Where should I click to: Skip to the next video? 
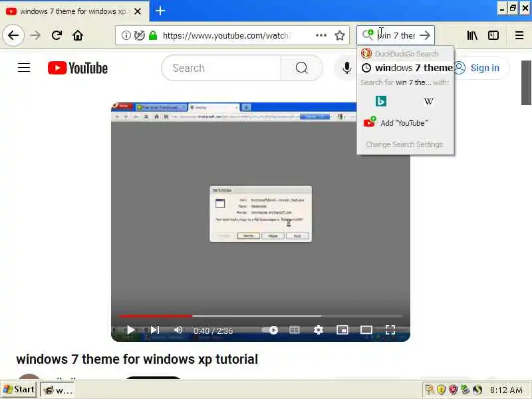tap(155, 330)
